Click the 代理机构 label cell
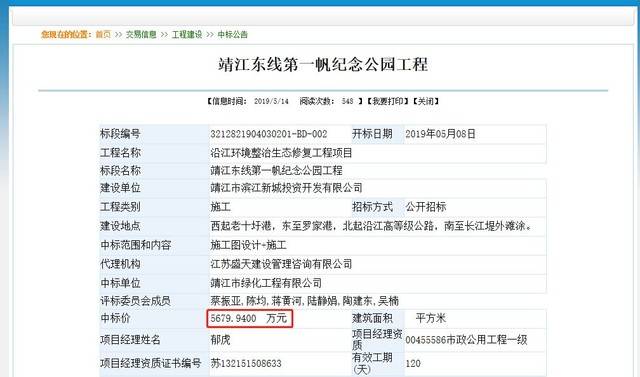 click(x=154, y=264)
